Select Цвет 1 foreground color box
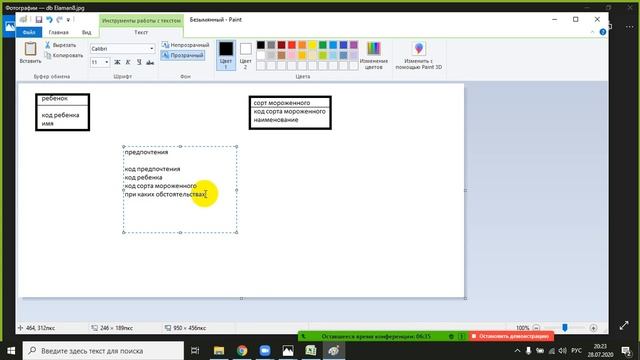 pyautogui.click(x=226, y=55)
